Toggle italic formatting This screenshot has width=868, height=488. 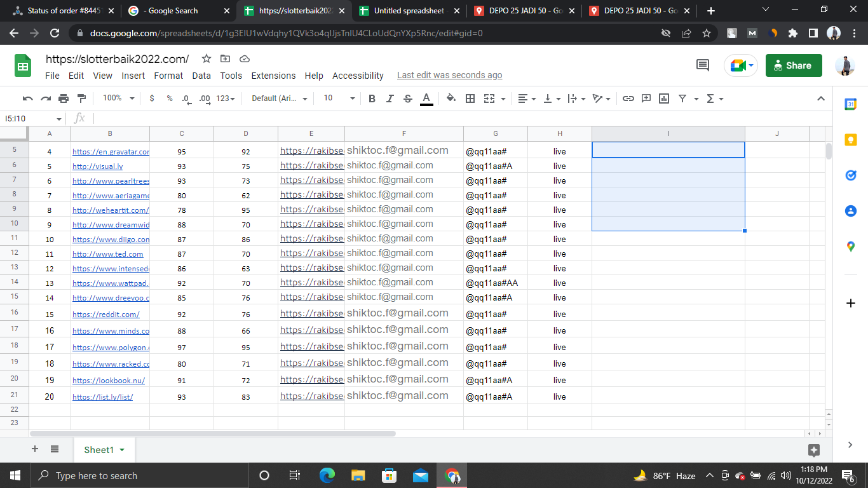(x=390, y=98)
